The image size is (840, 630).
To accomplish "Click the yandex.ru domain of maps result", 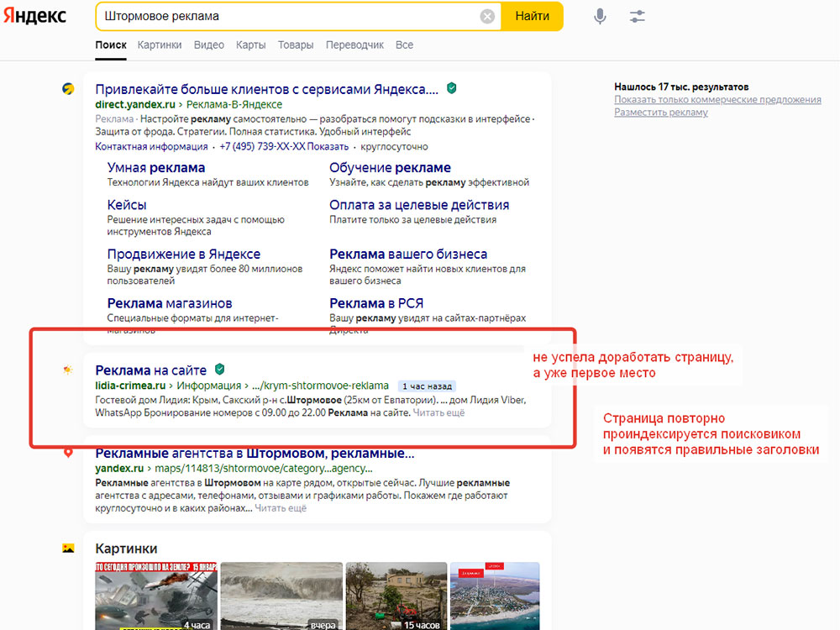I will click(119, 468).
